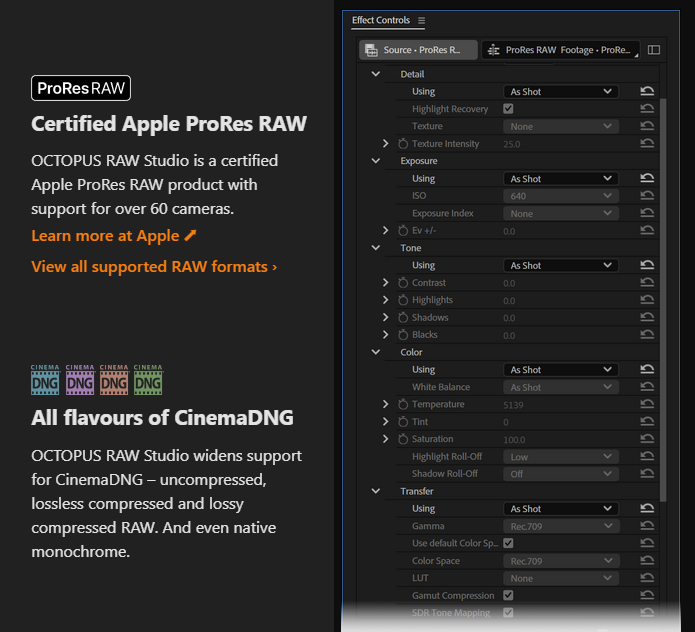Image resolution: width=695 pixels, height=632 pixels.
Task: Open the Gamma Rec.709 dropdown
Action: 561,526
